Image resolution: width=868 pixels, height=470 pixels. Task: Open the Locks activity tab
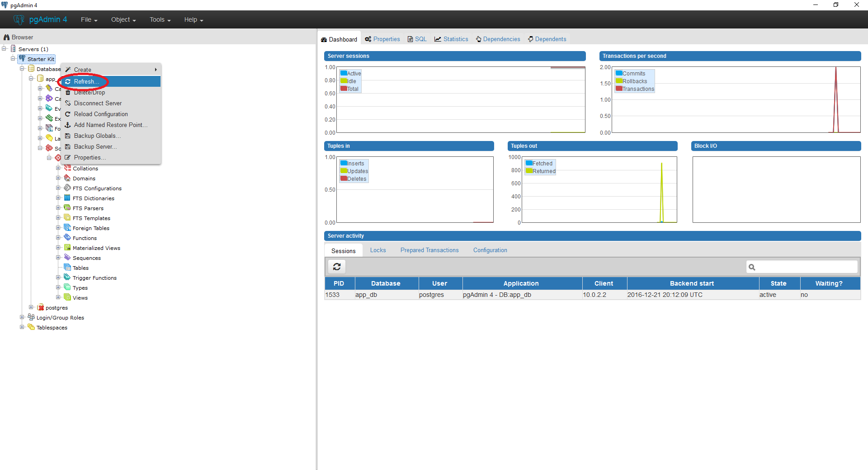[378, 250]
